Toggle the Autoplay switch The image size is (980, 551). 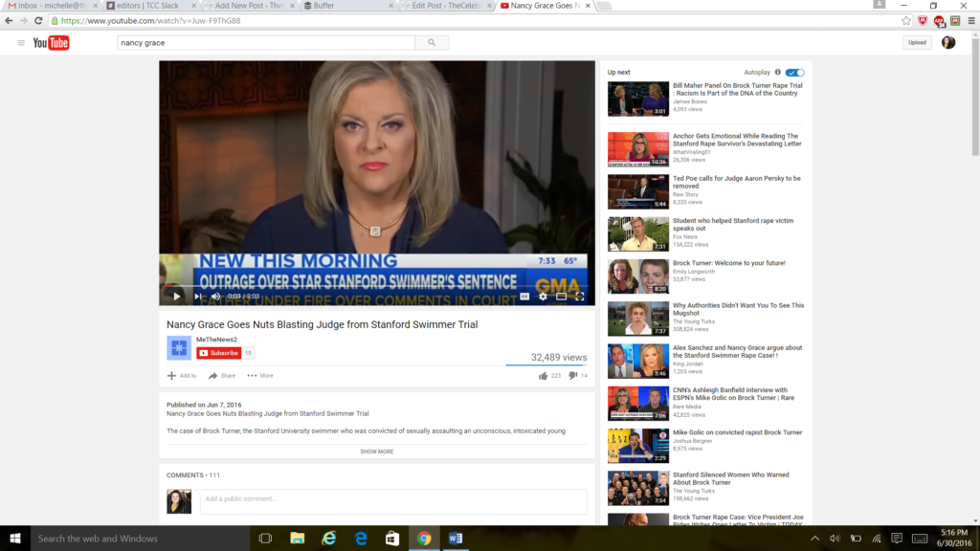tap(795, 73)
